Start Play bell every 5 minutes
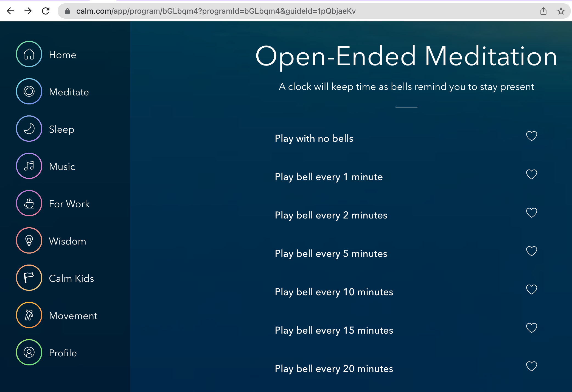 (x=331, y=254)
